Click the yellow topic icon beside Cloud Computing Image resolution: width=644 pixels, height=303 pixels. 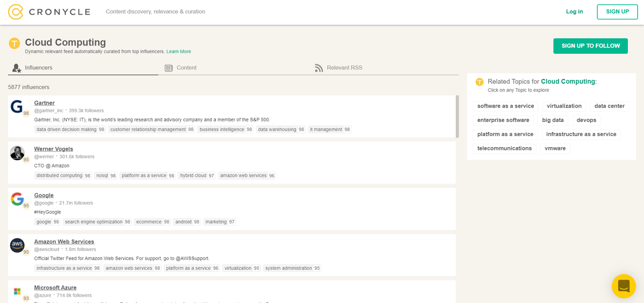pyautogui.click(x=14, y=44)
